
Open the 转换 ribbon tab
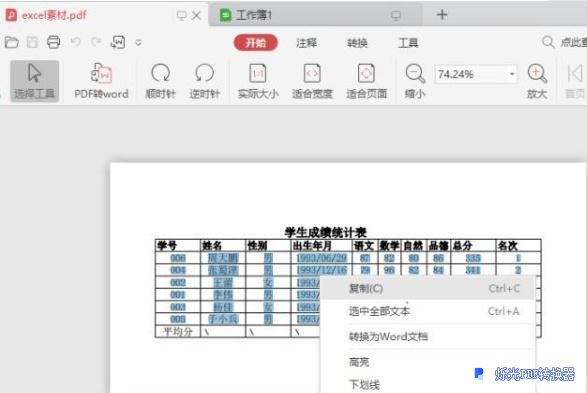(357, 43)
